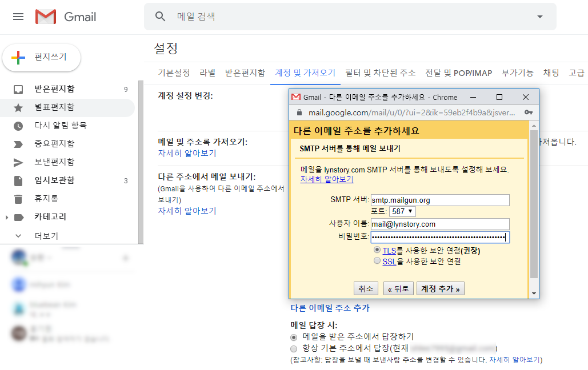Switch to 필터 및 차단된 주소 tab
This screenshot has width=588, height=370.
tap(380, 73)
